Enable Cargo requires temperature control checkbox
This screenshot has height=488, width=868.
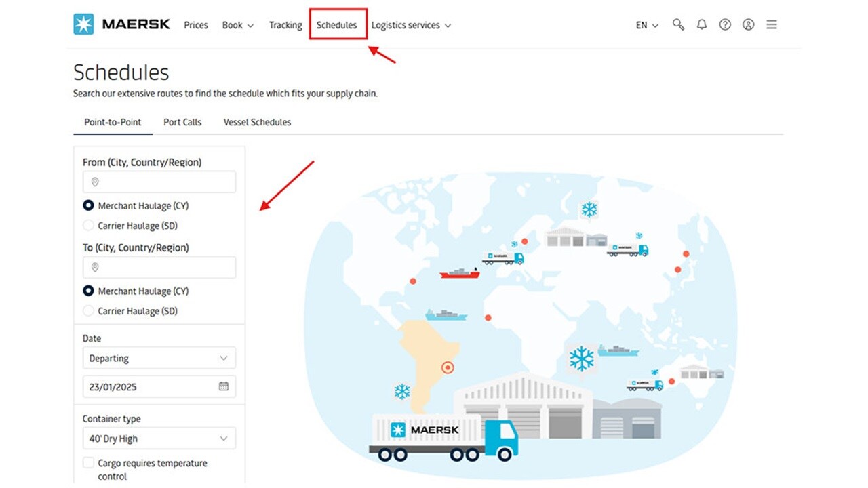[x=88, y=463]
